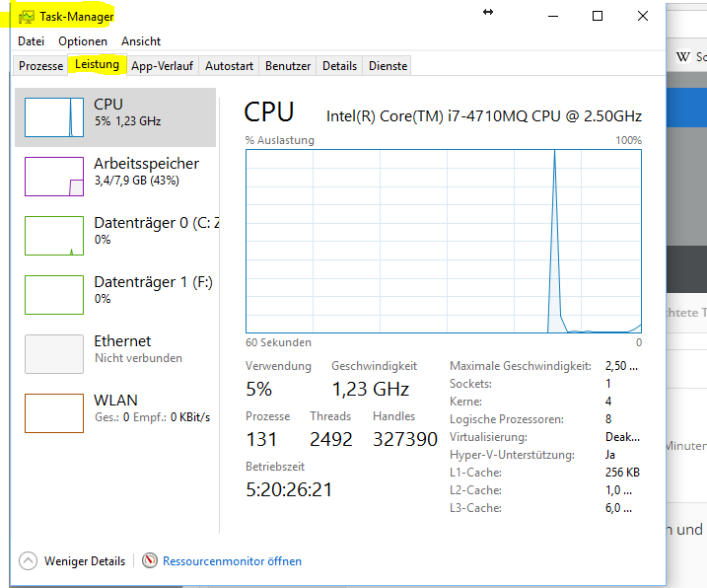This screenshot has height=588, width=707.
Task: Collapse view with the Weniger Details arrow
Action: (x=28, y=561)
